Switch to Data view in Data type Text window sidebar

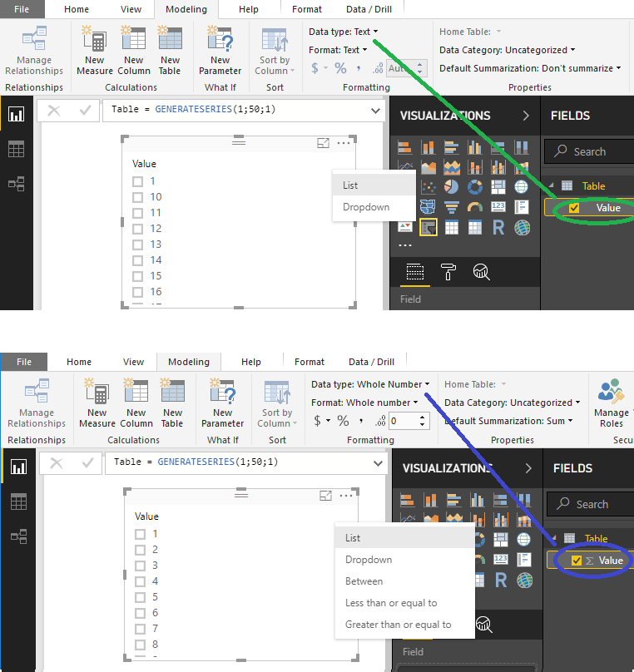click(17, 149)
